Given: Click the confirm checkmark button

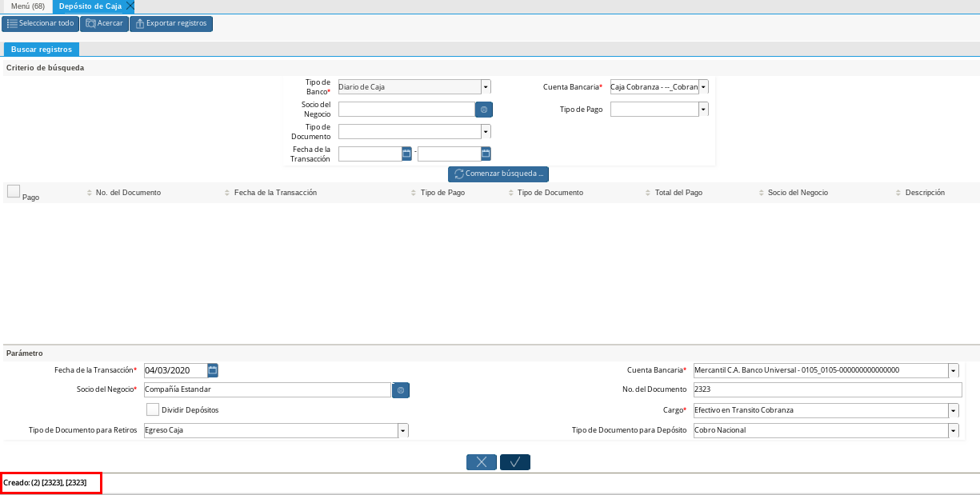Looking at the screenshot, I should 514,462.
